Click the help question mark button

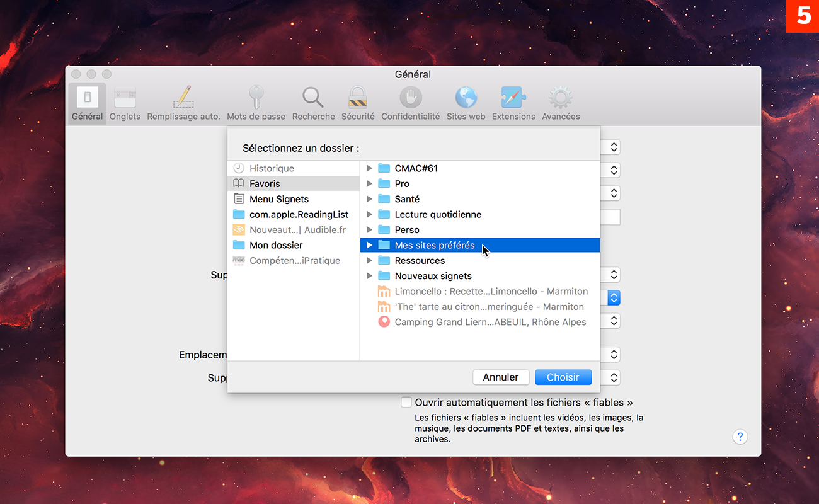coord(740,437)
